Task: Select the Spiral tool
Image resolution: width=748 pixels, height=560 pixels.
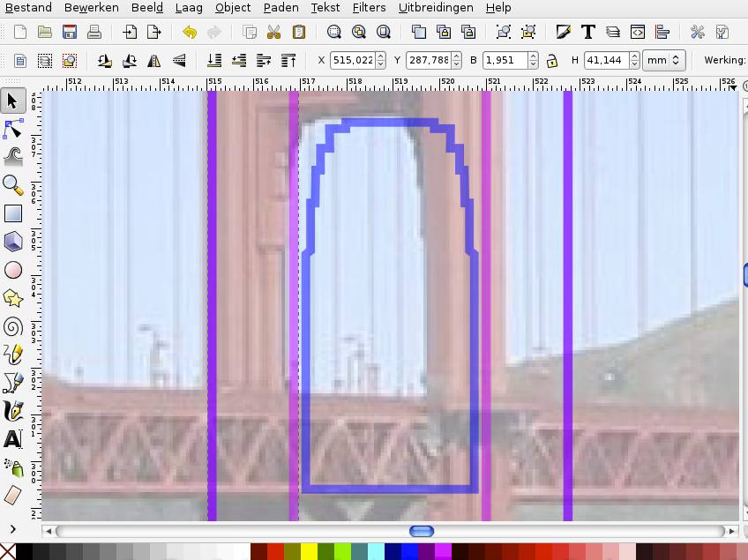Action: (x=13, y=327)
